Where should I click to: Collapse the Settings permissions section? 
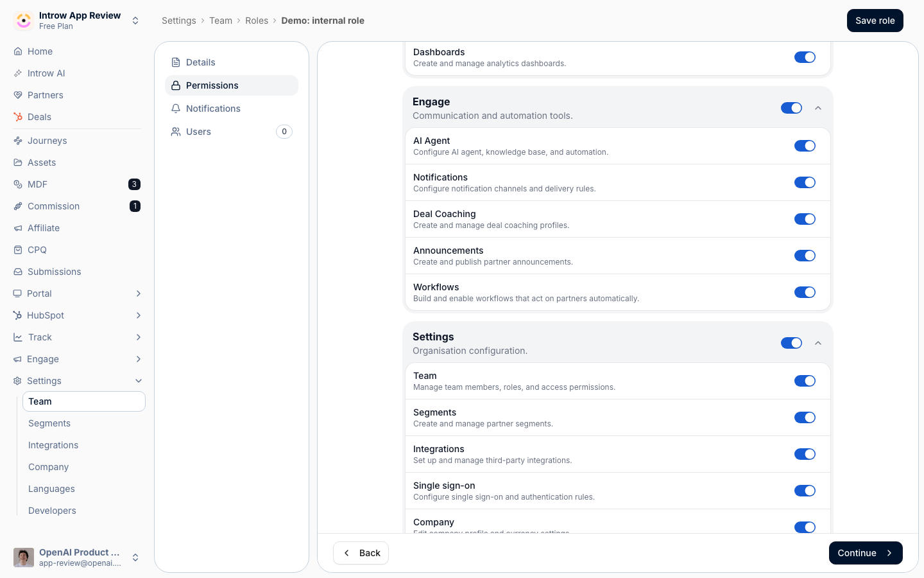click(x=818, y=343)
